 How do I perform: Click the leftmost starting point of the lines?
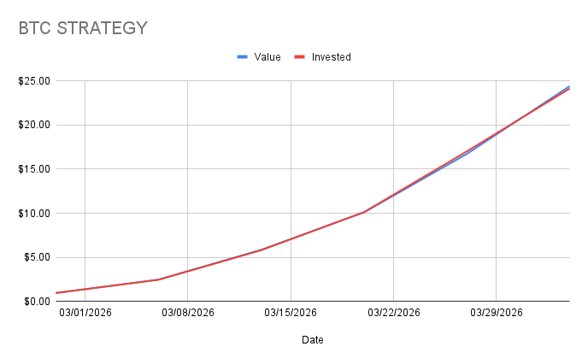56,293
